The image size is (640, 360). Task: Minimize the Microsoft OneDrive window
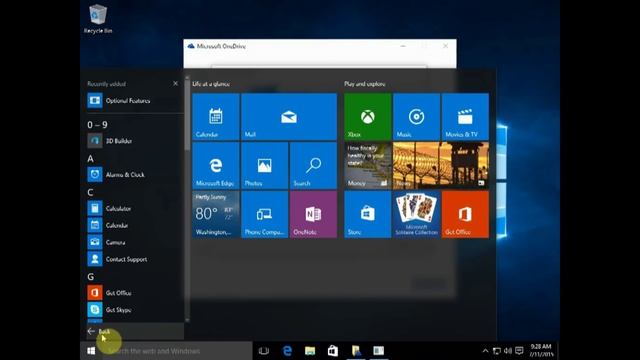click(x=403, y=46)
